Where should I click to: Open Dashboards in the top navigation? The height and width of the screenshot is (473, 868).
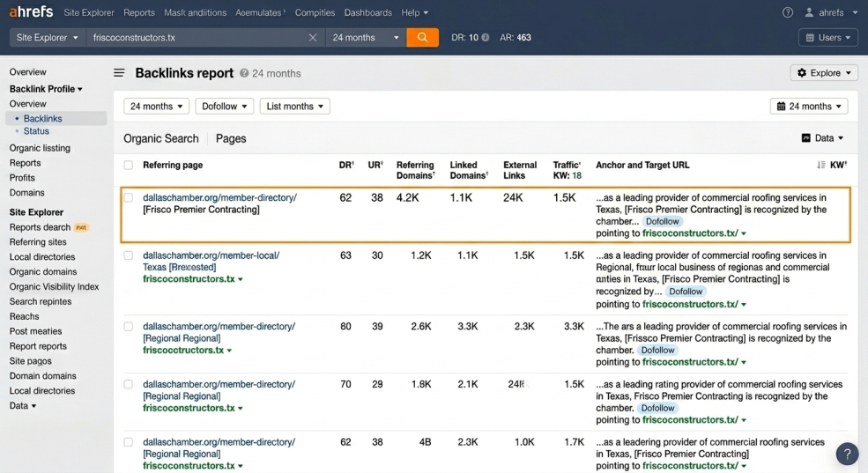368,12
